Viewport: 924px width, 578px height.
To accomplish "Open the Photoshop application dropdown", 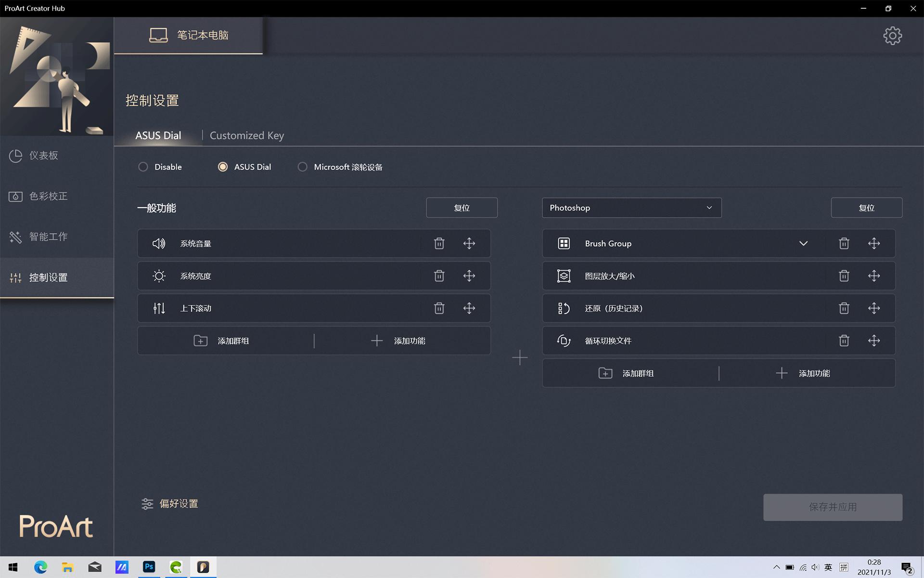I will 631,208.
